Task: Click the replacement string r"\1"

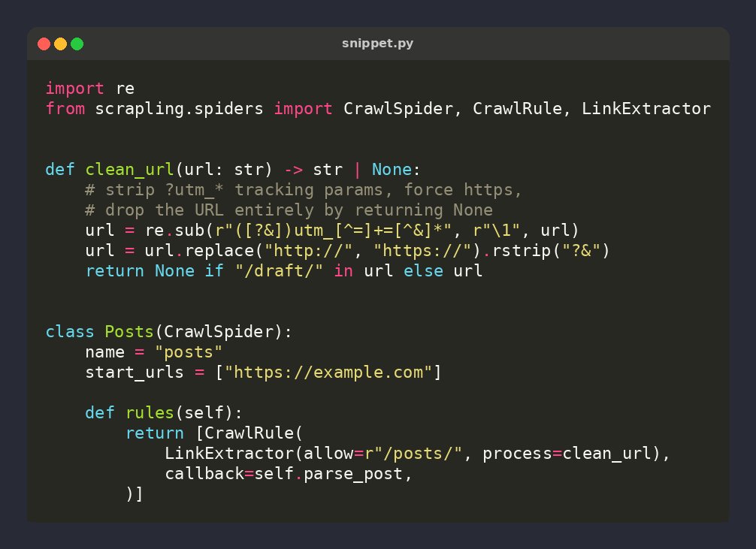Action: click(497, 231)
